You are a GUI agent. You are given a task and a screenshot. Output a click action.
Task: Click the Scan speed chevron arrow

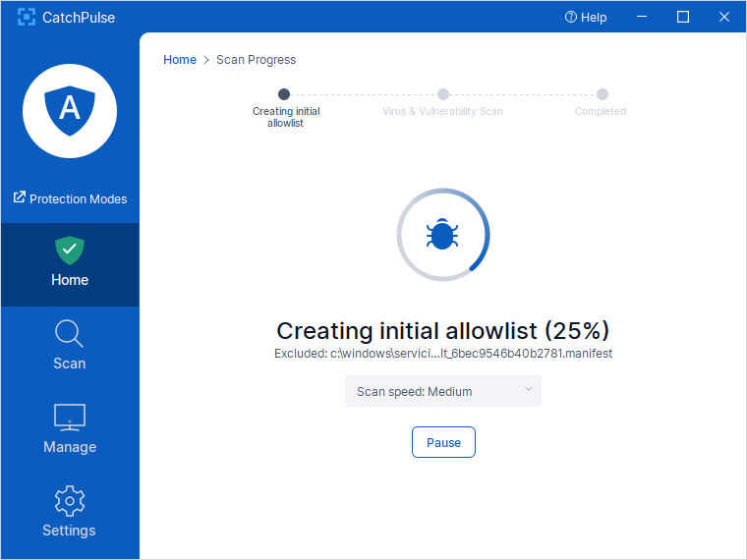(x=528, y=389)
